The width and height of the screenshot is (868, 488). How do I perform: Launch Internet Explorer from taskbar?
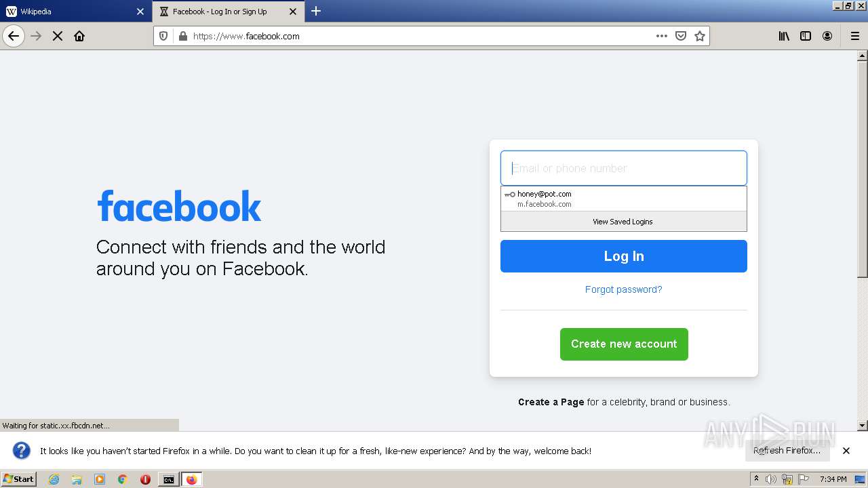click(54, 479)
